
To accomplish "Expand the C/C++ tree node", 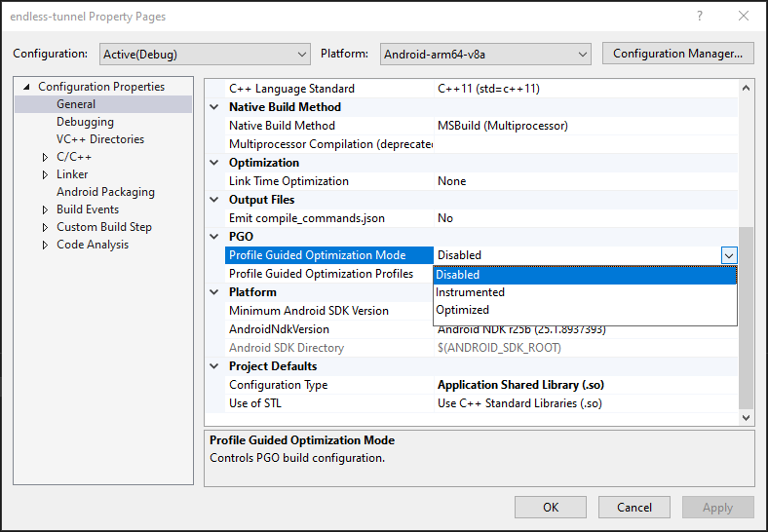I will point(45,157).
